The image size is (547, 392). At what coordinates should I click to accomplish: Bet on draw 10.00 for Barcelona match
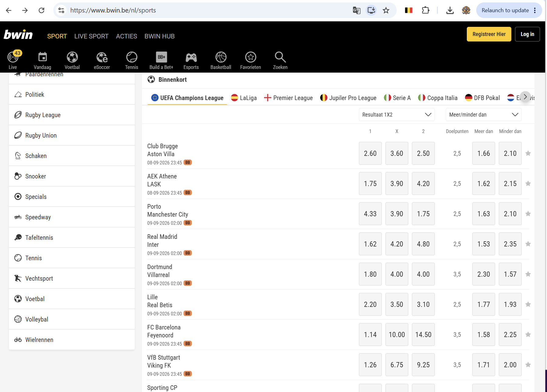397,335
